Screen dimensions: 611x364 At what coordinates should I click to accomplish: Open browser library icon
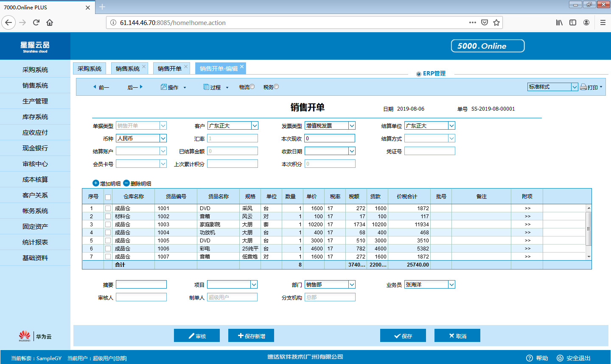[x=559, y=22]
